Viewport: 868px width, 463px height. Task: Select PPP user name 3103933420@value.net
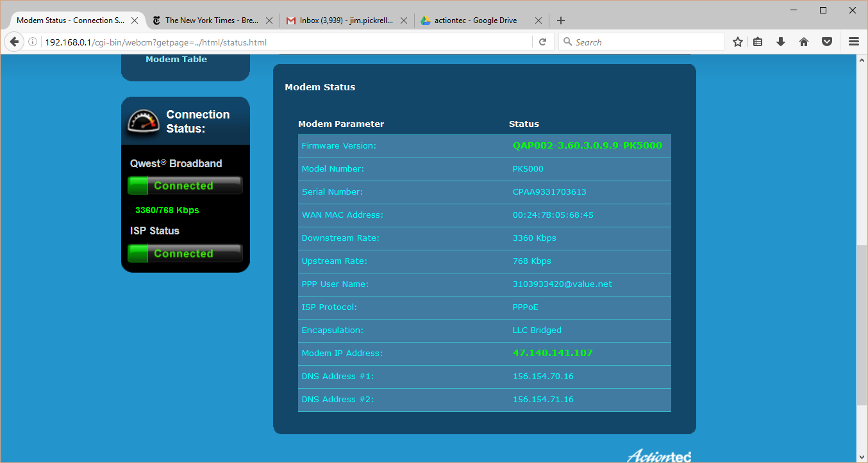[562, 284]
